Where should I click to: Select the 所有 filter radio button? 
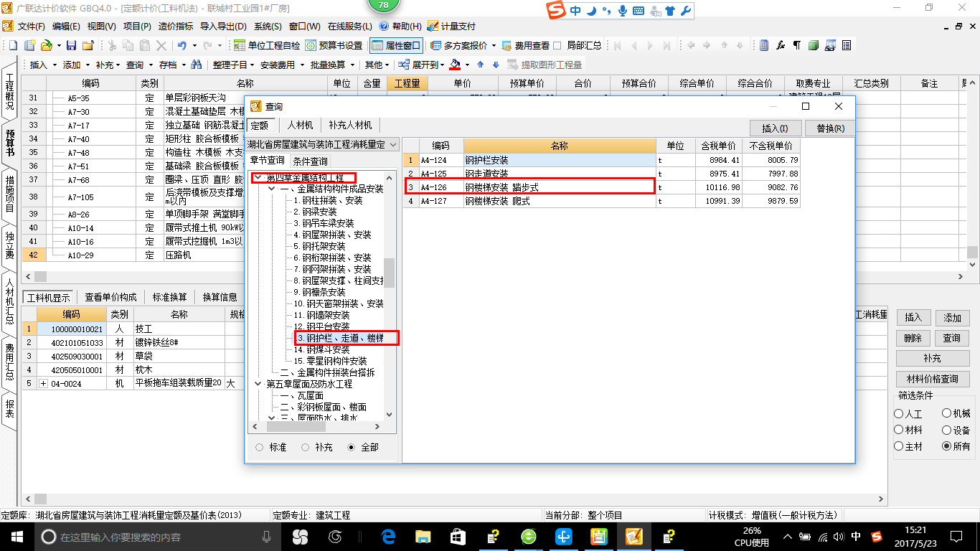[947, 446]
